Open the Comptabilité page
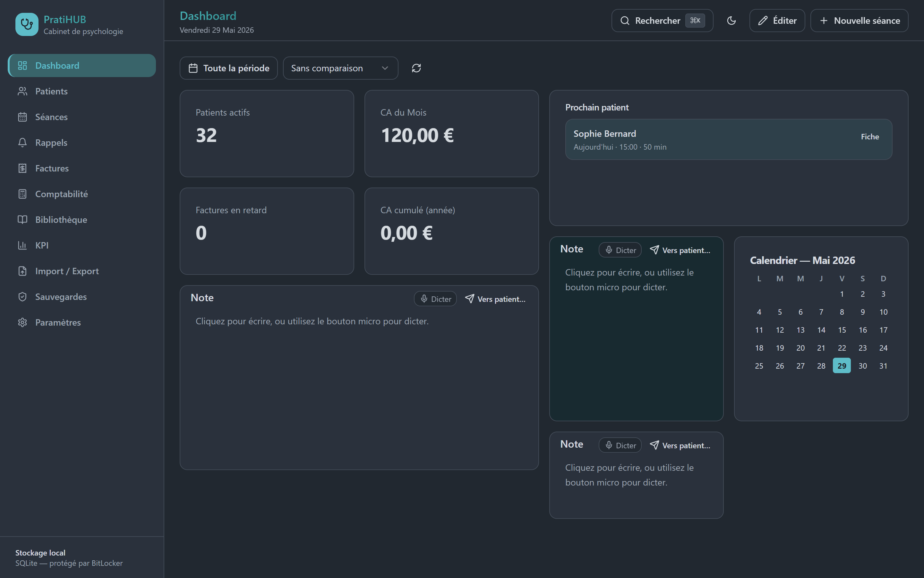This screenshot has height=578, width=924. click(x=82, y=194)
